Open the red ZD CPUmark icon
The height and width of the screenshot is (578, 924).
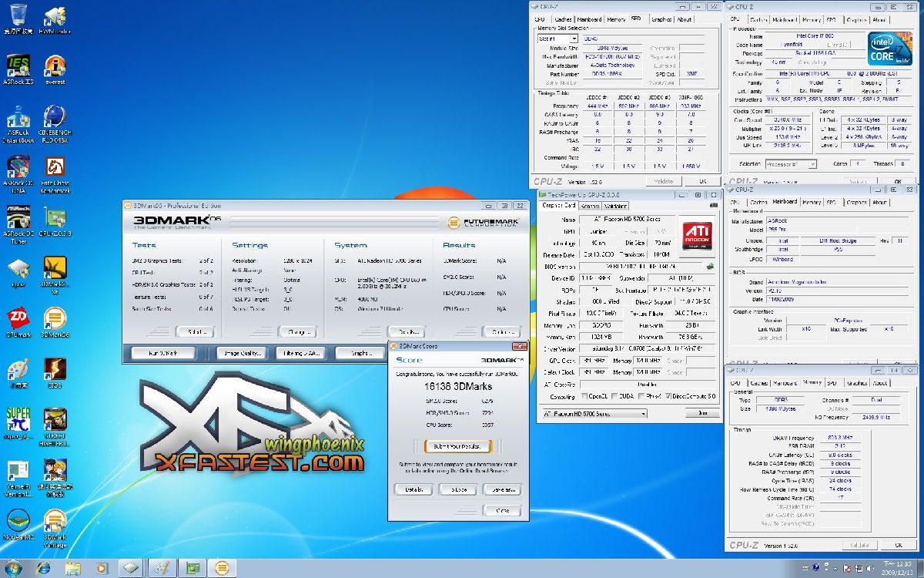[18, 323]
